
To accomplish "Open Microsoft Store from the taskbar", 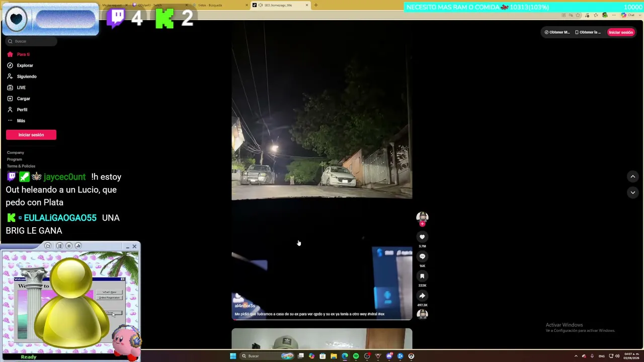I will click(x=323, y=356).
